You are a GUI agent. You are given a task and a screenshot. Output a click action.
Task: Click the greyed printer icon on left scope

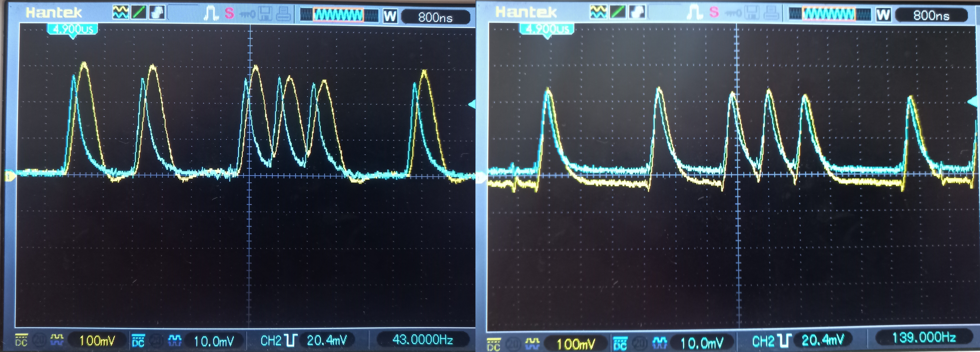[x=283, y=14]
